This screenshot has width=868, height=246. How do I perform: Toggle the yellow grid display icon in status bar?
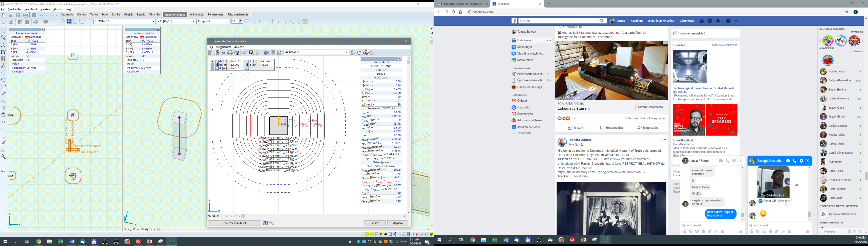tap(372, 234)
